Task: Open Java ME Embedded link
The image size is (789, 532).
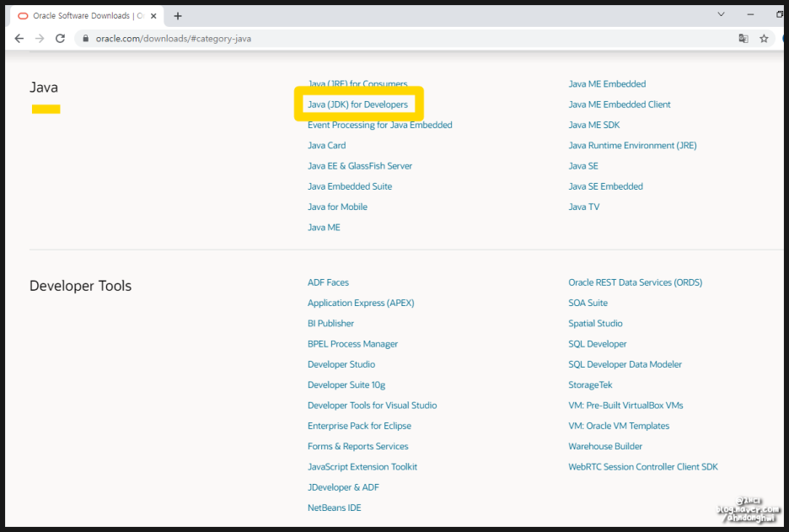Action: point(607,84)
